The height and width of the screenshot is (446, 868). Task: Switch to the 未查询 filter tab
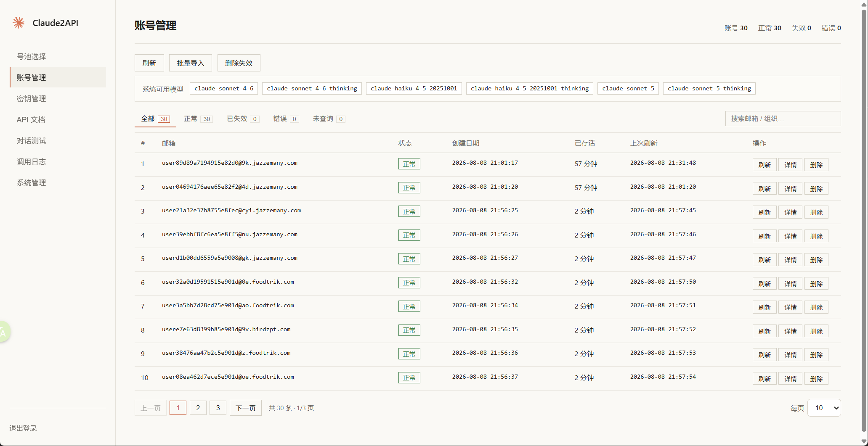point(329,119)
